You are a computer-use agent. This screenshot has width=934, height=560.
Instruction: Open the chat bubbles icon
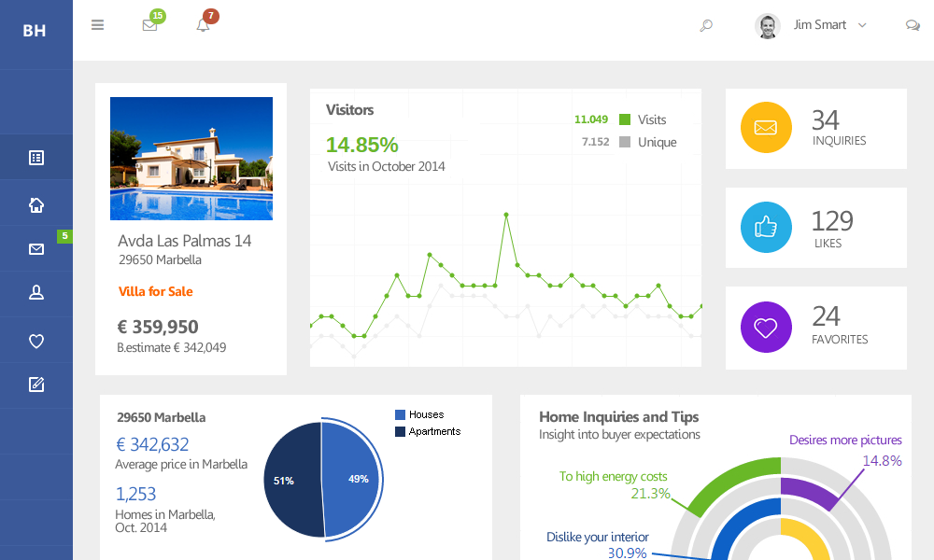tap(913, 25)
